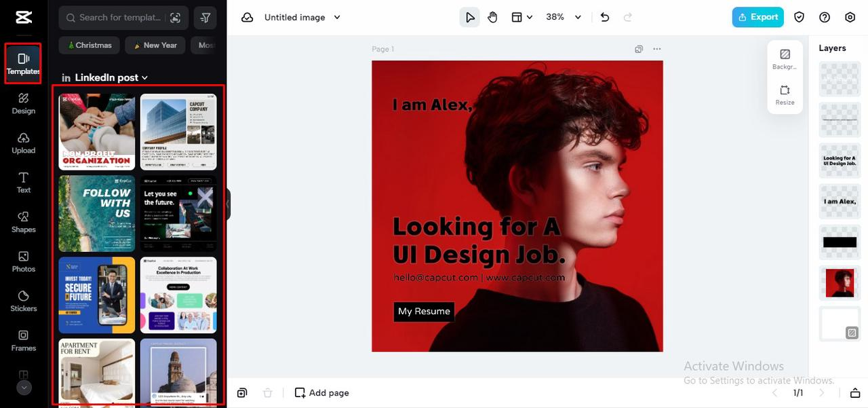Activate the Select pointer tool
868x408 pixels.
pyautogui.click(x=469, y=17)
